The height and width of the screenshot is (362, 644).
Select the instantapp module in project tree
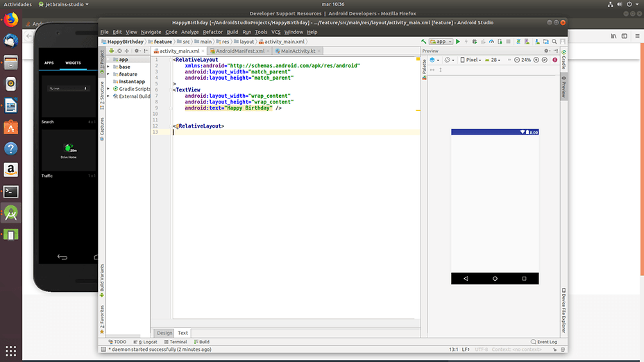(x=132, y=81)
